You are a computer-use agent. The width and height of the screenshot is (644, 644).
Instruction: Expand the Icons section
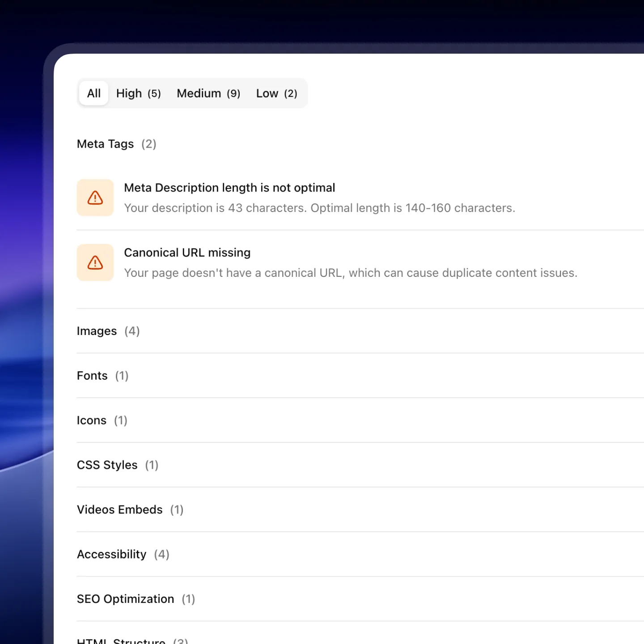click(360, 420)
